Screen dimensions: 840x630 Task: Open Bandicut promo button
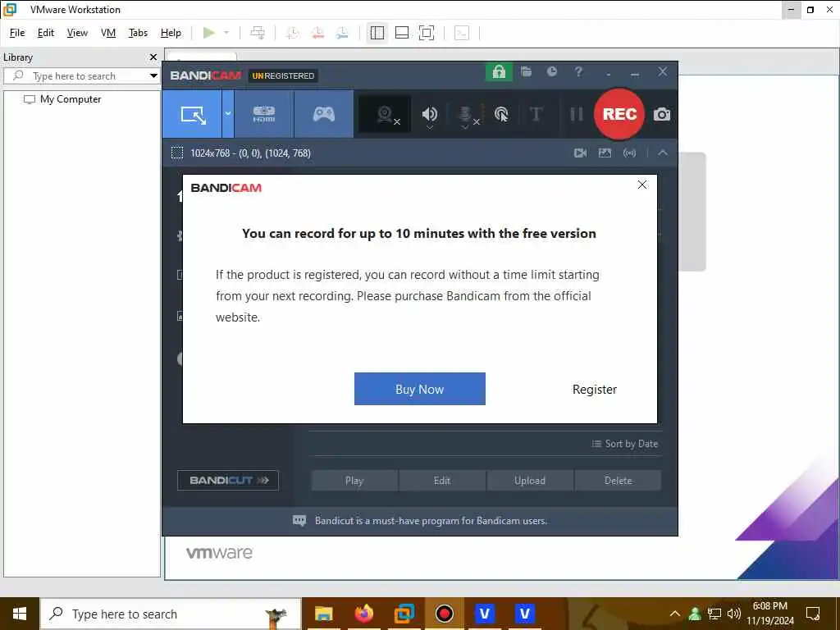228,480
